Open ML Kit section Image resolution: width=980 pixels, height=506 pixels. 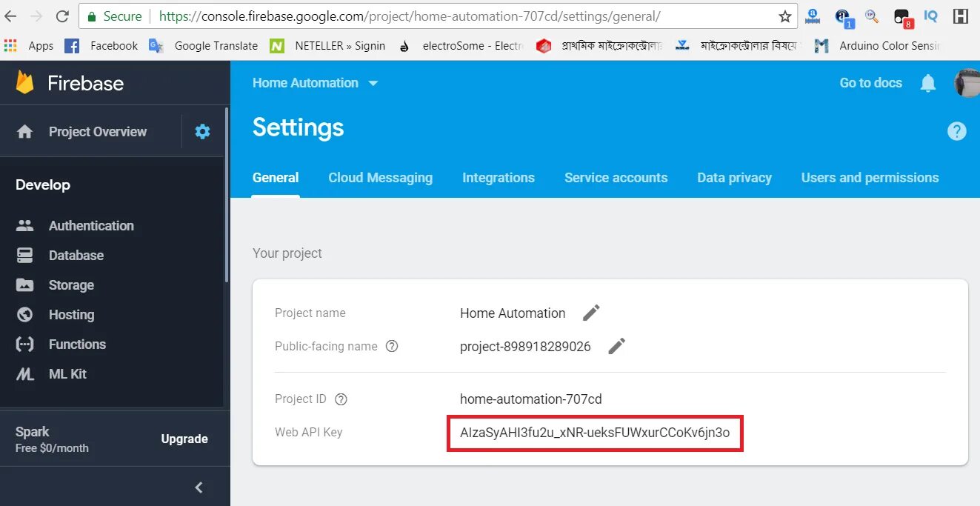67,374
